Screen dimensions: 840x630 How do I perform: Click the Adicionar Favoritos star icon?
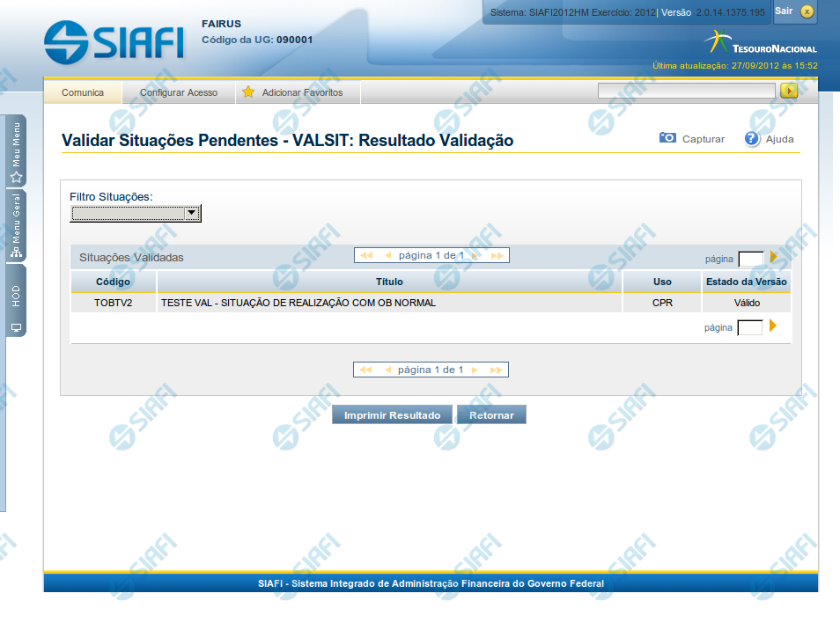point(248,92)
